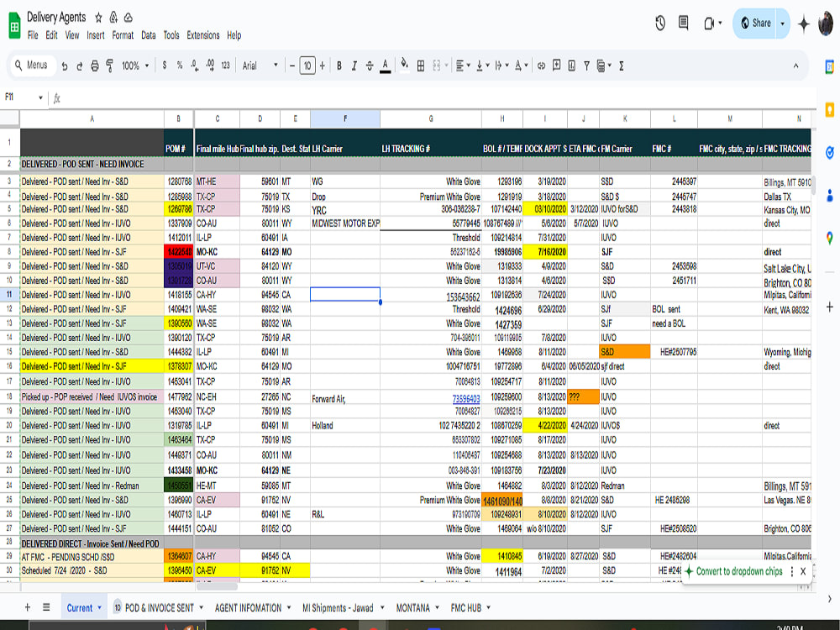The width and height of the screenshot is (840, 630).
Task: Open horizontal align dropdown
Action: pyautogui.click(x=463, y=66)
